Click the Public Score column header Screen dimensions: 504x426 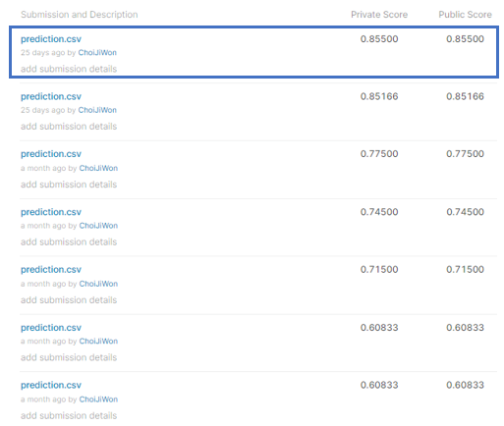point(465,15)
